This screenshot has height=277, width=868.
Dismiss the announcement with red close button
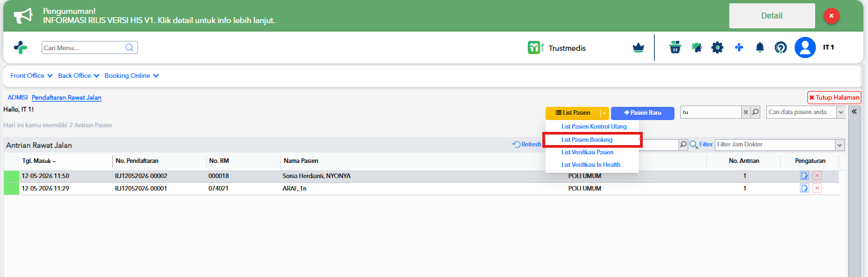click(832, 15)
